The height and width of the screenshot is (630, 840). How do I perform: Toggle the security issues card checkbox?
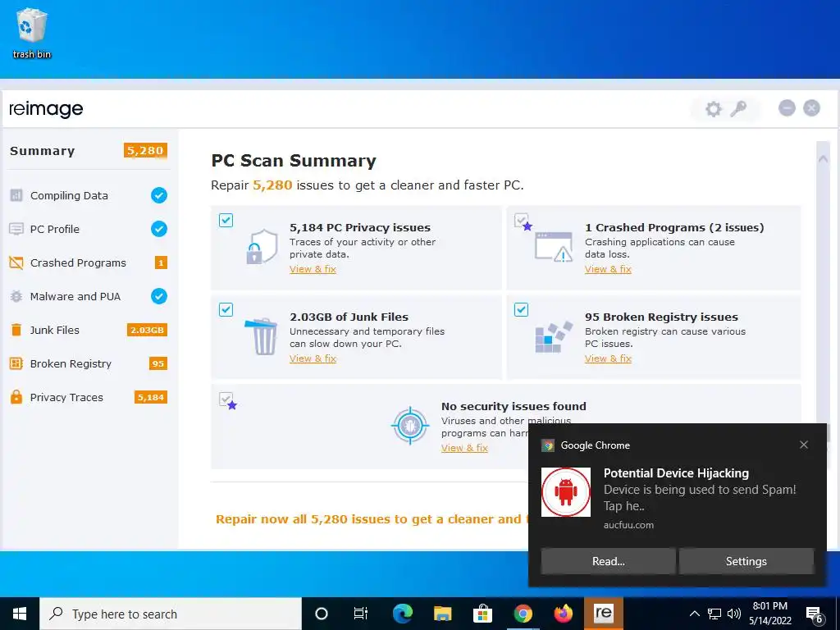click(x=226, y=399)
